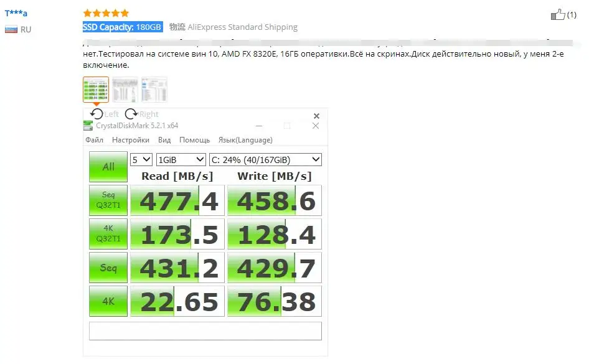Click the Read [MB/s] column header
Screen dimensions: 589x364
click(x=177, y=176)
